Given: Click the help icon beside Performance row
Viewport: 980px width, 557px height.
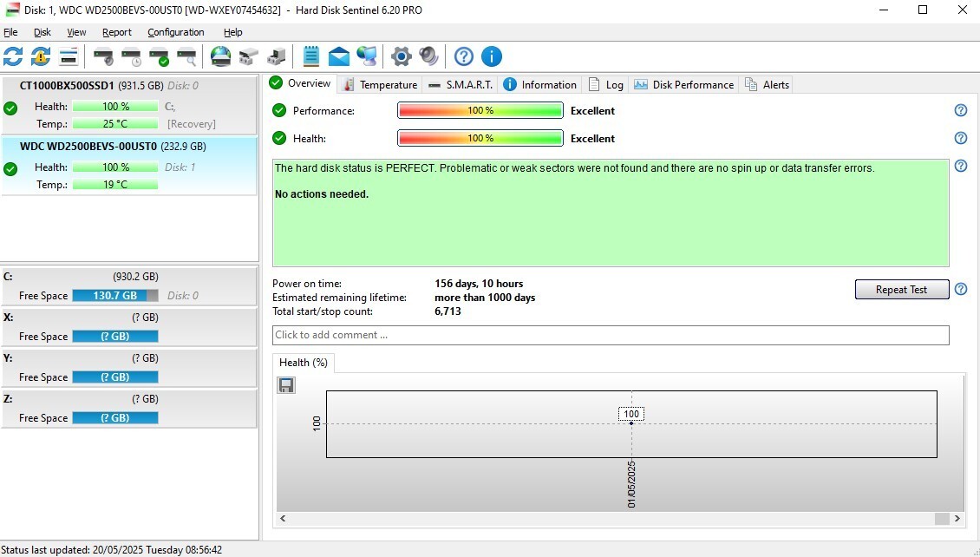Looking at the screenshot, I should [961, 111].
